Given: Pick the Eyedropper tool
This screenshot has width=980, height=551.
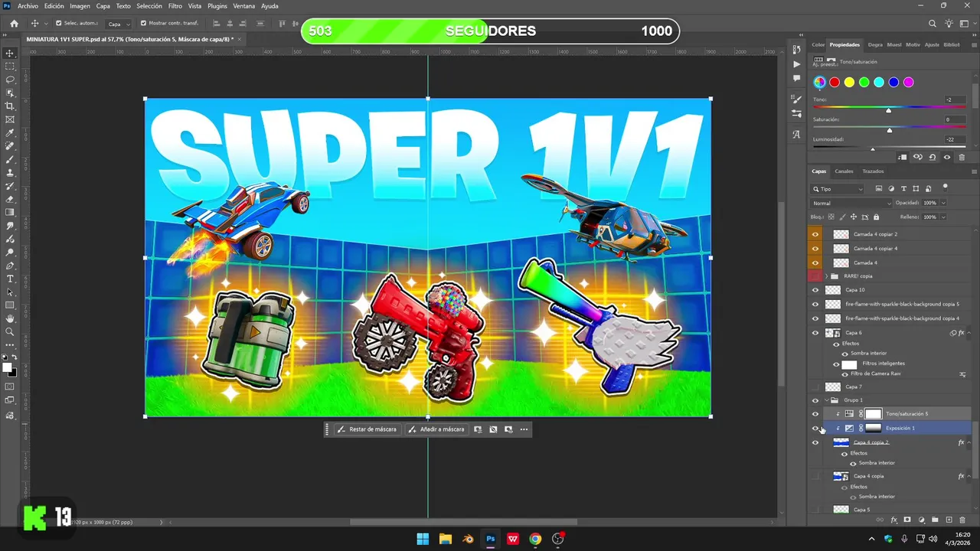Looking at the screenshot, I should 10,132.
